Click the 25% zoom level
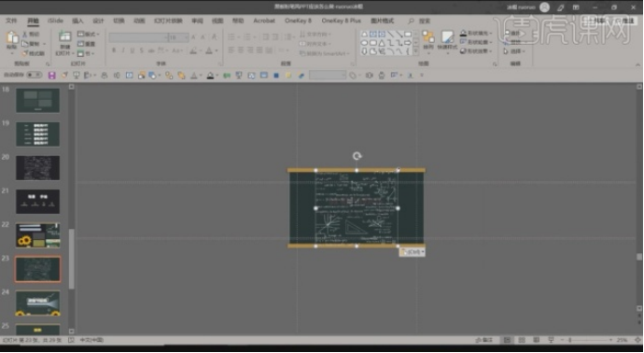This screenshot has height=353, width=644. pyautogui.click(x=622, y=340)
